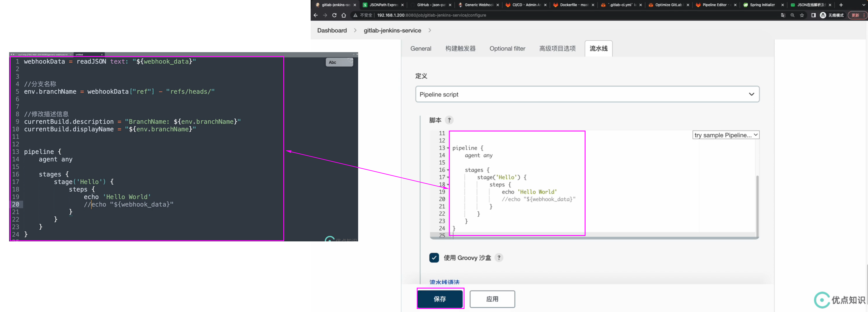Image resolution: width=868 pixels, height=312 pixels.
Task: Click the 应用 apply button
Action: pos(492,299)
